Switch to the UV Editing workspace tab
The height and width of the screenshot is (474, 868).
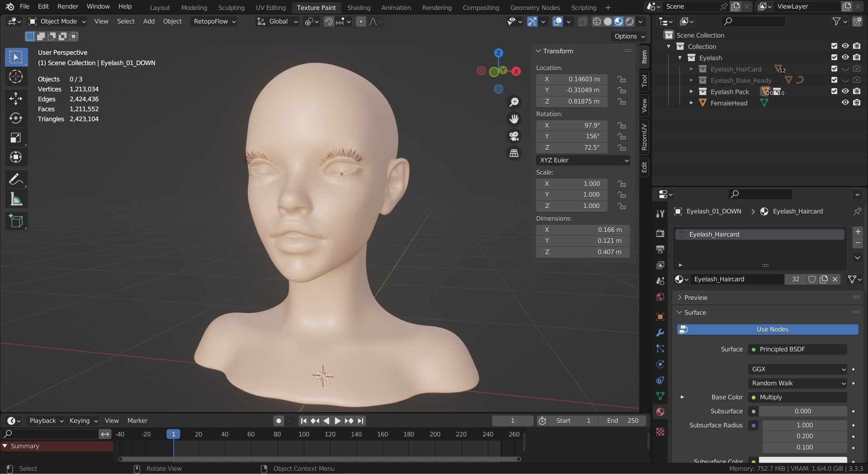coord(271,7)
